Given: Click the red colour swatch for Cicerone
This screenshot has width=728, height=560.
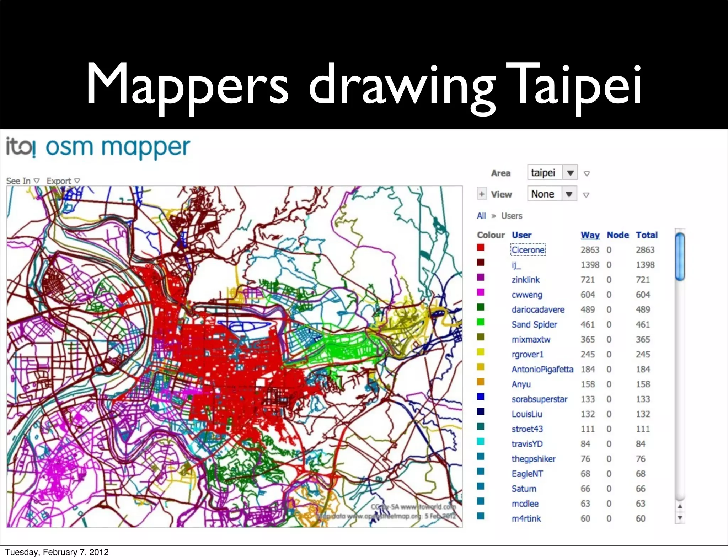Looking at the screenshot, I should click(x=481, y=248).
